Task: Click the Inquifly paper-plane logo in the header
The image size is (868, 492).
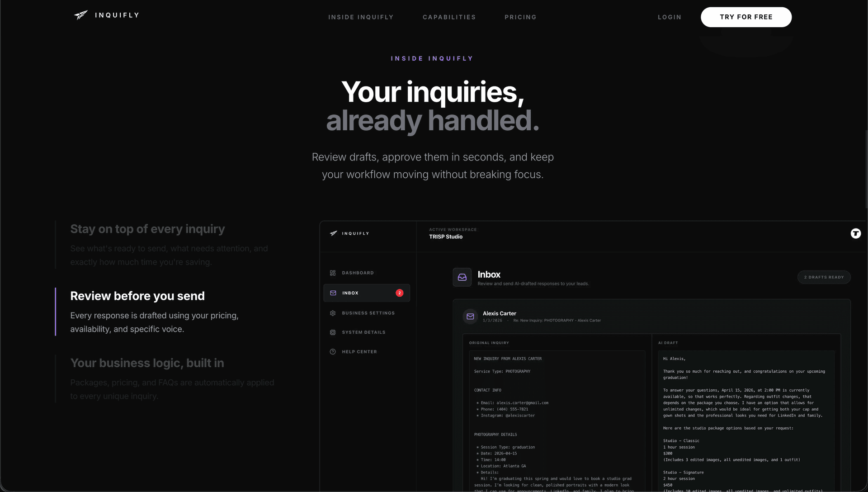Action: pyautogui.click(x=80, y=15)
